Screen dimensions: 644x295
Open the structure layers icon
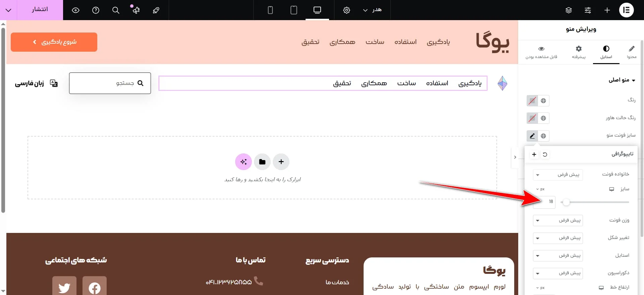569,10
